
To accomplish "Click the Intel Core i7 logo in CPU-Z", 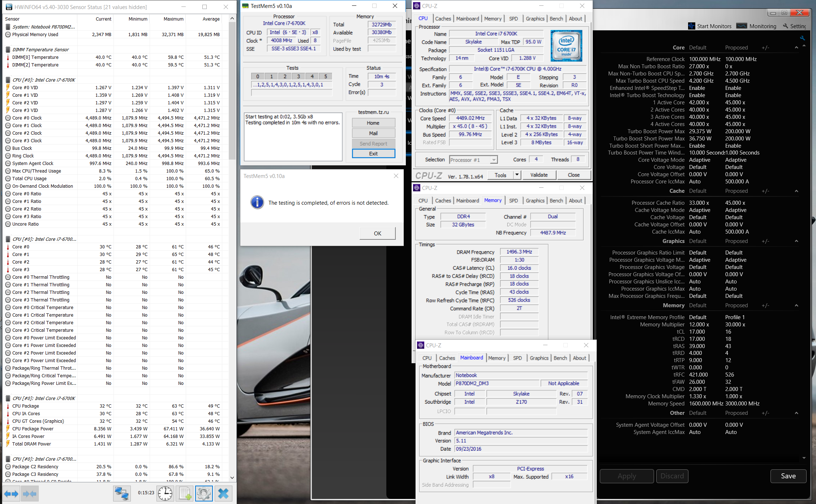I will [x=566, y=45].
